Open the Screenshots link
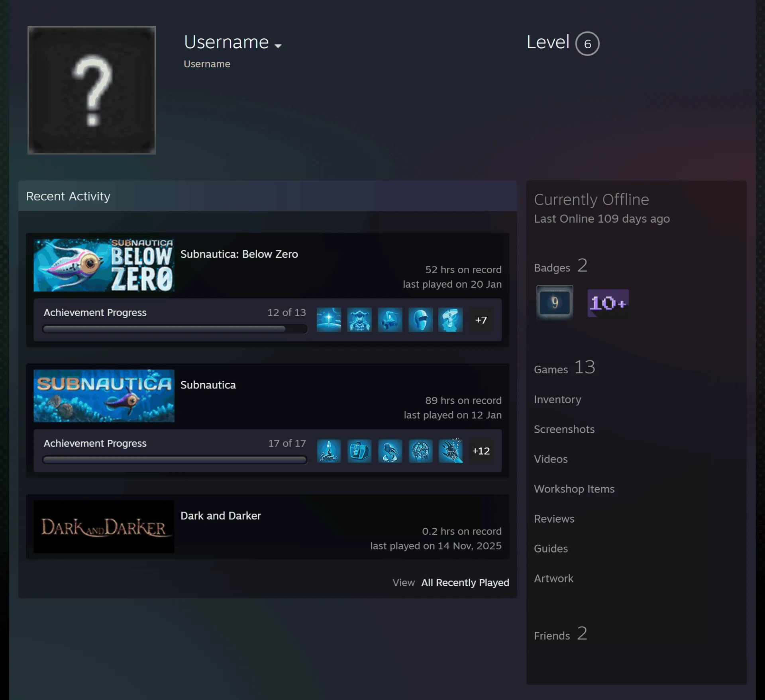The width and height of the screenshot is (765, 700). pyautogui.click(x=564, y=429)
